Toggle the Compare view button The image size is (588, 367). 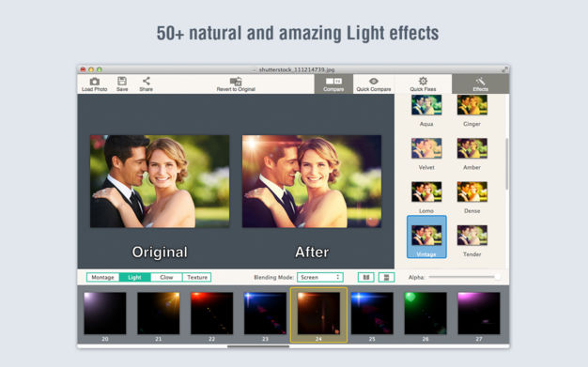333,84
